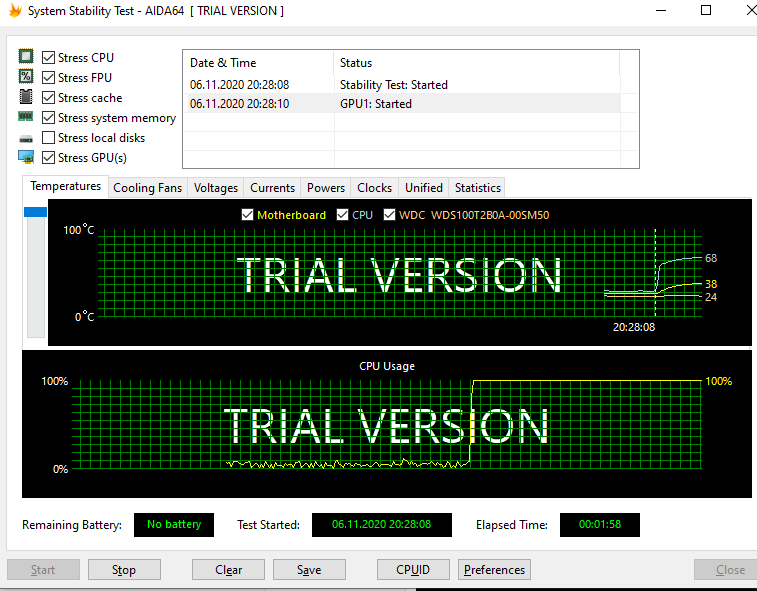Click the 38 temperature reading on graph
The height and width of the screenshot is (591, 757).
(711, 284)
